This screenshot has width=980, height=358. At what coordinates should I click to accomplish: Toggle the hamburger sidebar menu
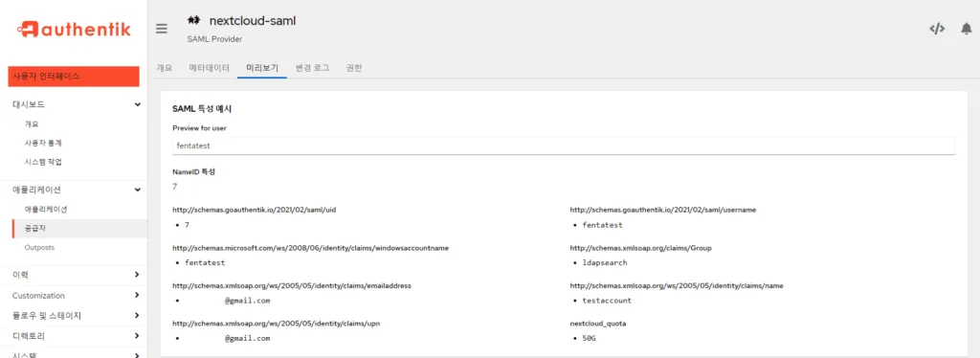[x=162, y=29]
